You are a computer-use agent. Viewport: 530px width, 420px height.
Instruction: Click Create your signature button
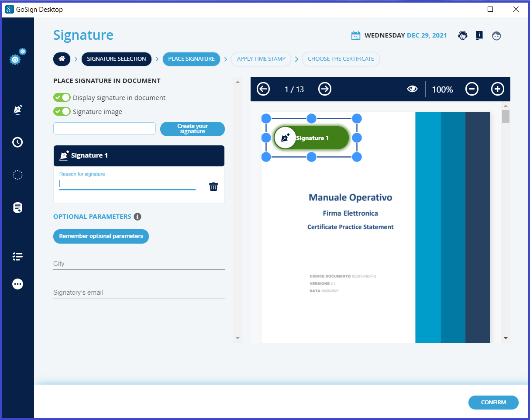coord(193,129)
